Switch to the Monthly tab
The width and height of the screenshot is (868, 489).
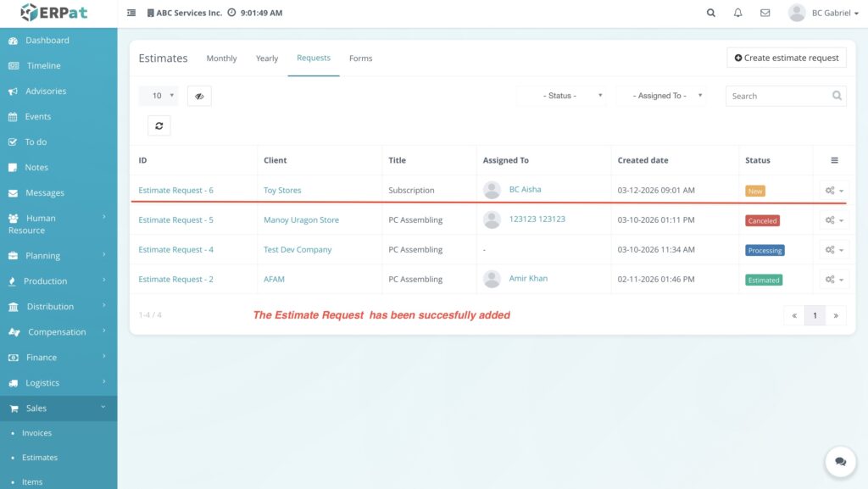pos(221,58)
